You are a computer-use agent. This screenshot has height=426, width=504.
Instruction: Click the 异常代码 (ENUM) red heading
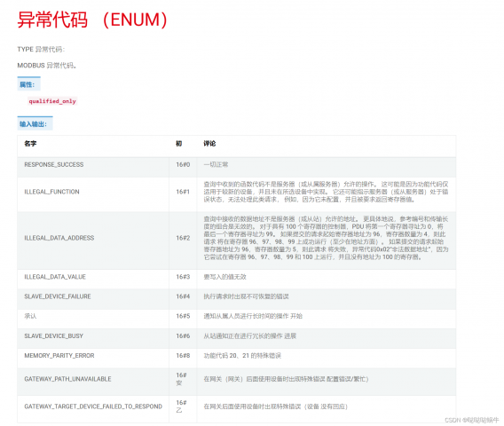point(92,20)
